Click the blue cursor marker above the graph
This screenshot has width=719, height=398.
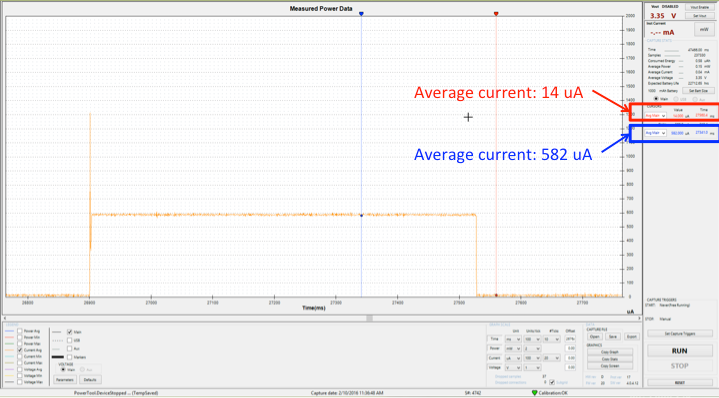pyautogui.click(x=361, y=14)
